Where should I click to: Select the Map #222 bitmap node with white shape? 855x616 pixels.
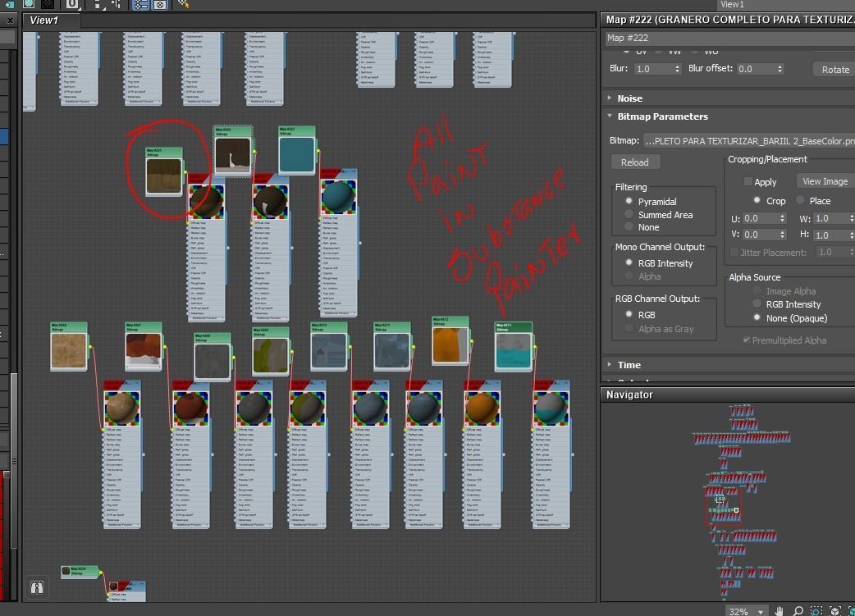click(x=233, y=151)
